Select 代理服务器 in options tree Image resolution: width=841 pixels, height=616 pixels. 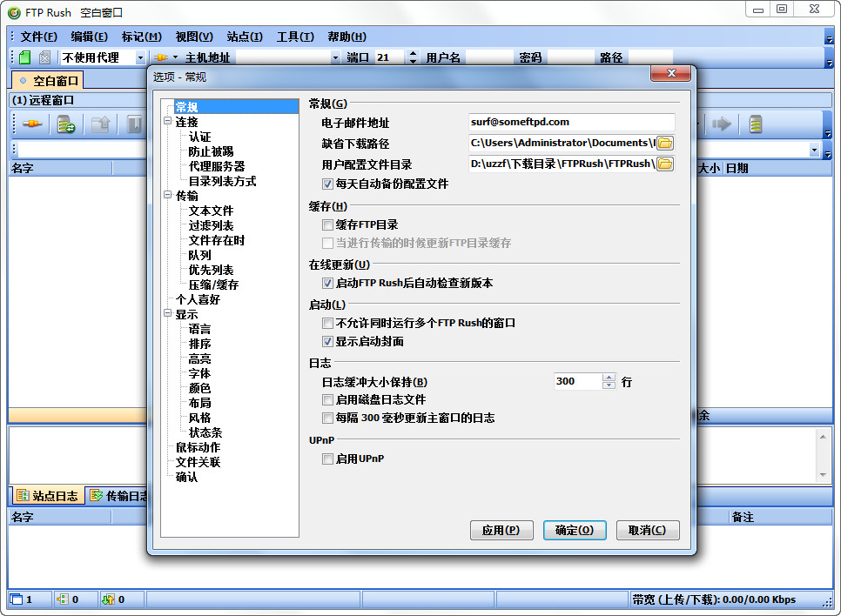point(217,166)
